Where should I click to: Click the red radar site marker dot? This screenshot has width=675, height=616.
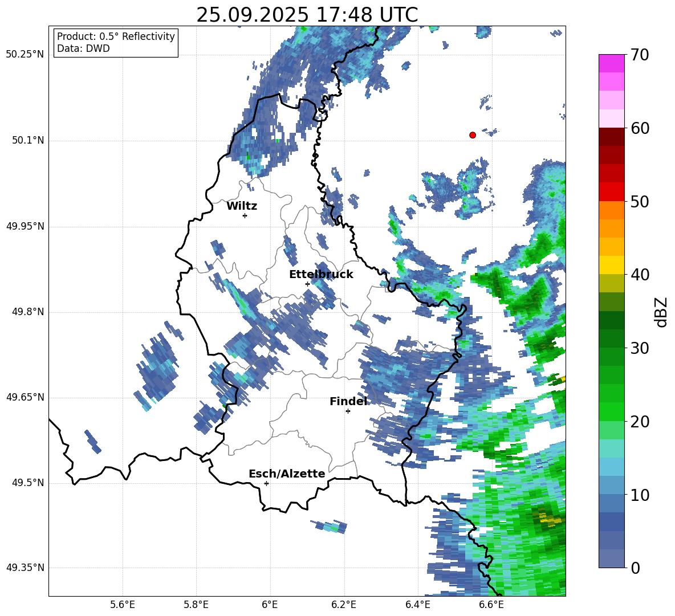coord(473,135)
